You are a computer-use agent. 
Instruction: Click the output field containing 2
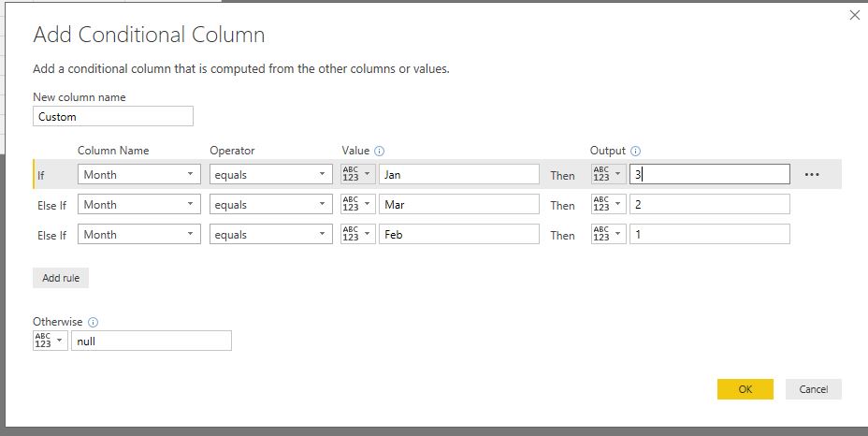710,204
